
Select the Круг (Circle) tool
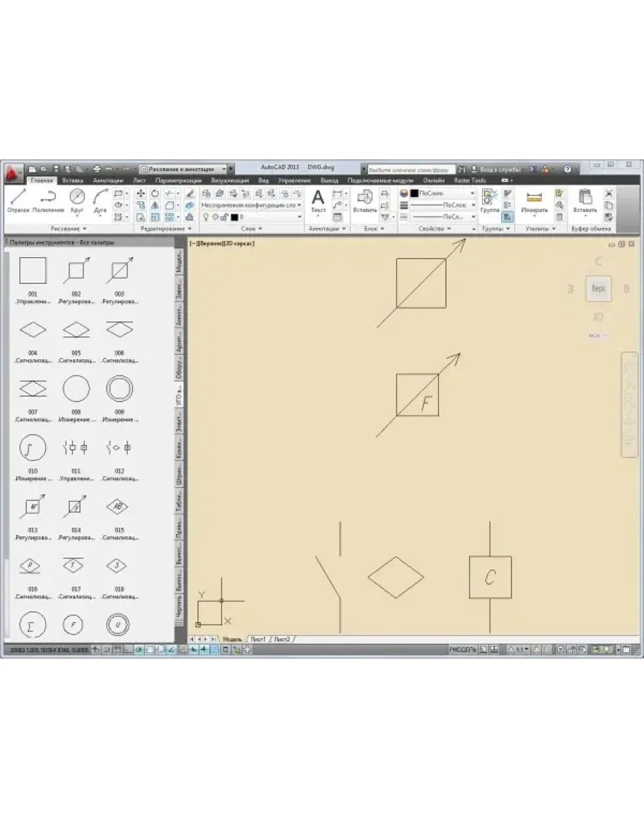(x=77, y=199)
